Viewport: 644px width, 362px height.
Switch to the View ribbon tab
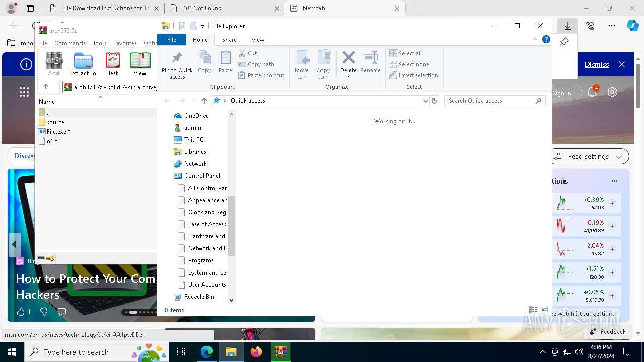pos(258,40)
